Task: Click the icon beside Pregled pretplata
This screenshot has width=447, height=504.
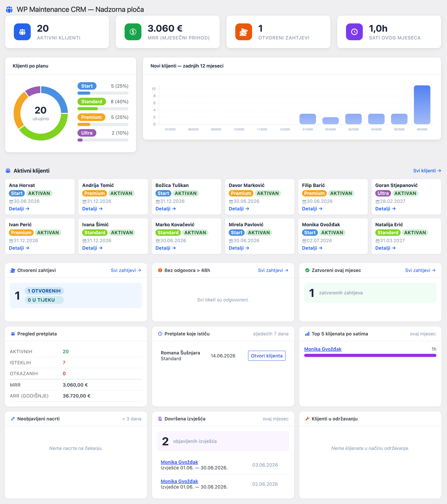Action: 13,334
